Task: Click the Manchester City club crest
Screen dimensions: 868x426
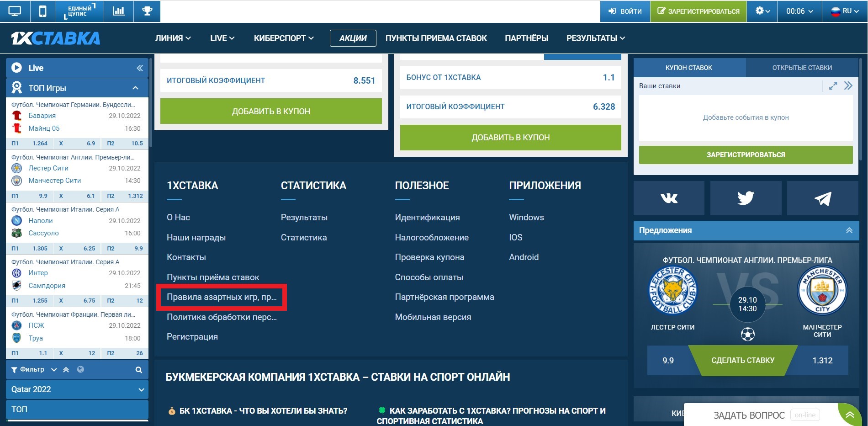Action: click(822, 291)
